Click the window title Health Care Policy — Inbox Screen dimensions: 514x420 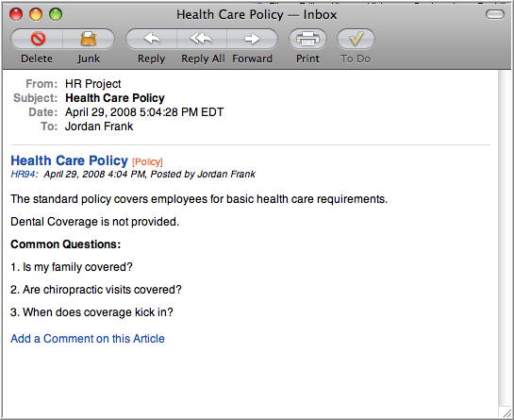coord(257,15)
